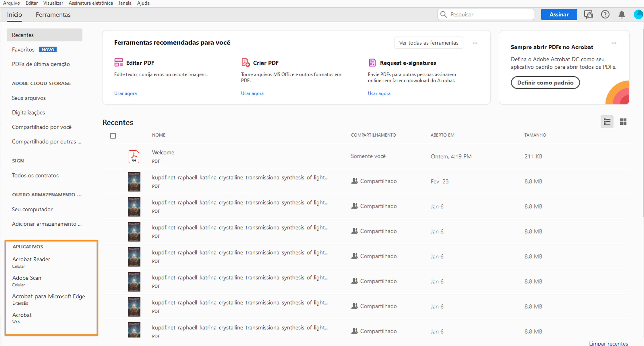Click the Request e-signatures icon
644x346 pixels.
coord(372,62)
